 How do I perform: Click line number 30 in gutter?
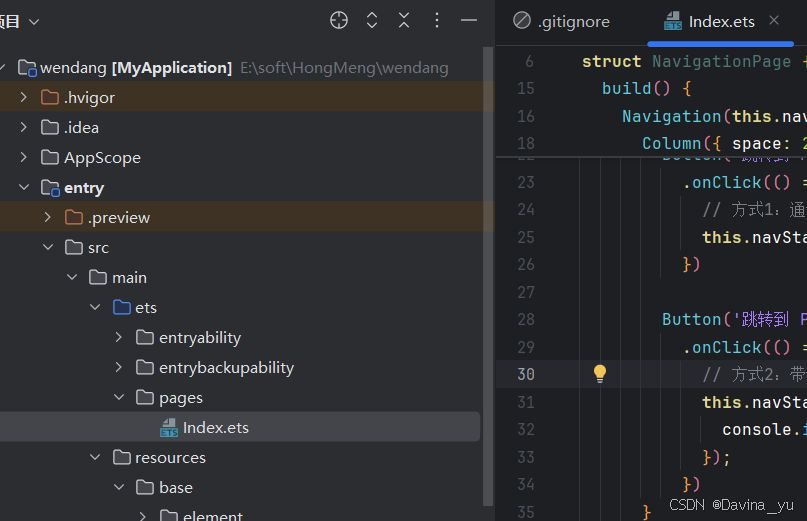coord(526,374)
